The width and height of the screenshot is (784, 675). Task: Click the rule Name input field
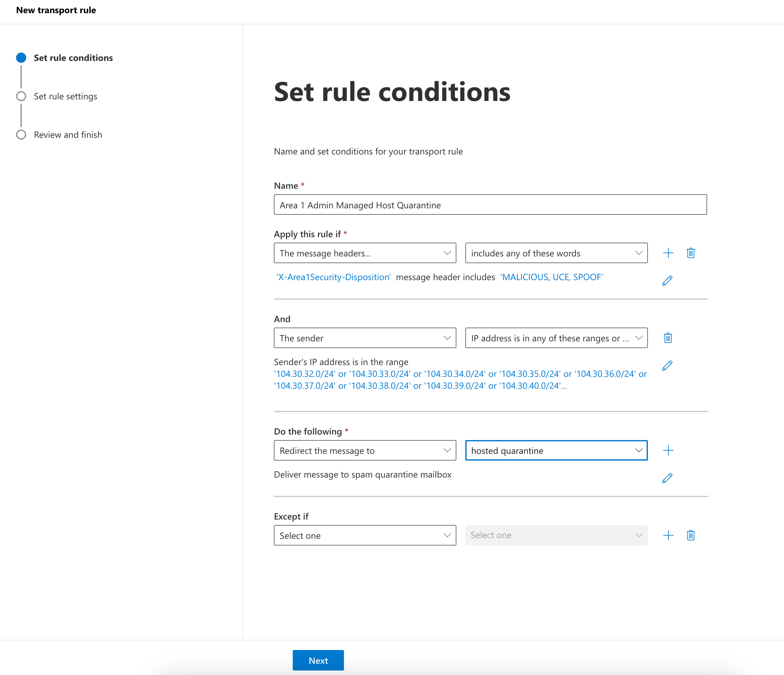490,205
